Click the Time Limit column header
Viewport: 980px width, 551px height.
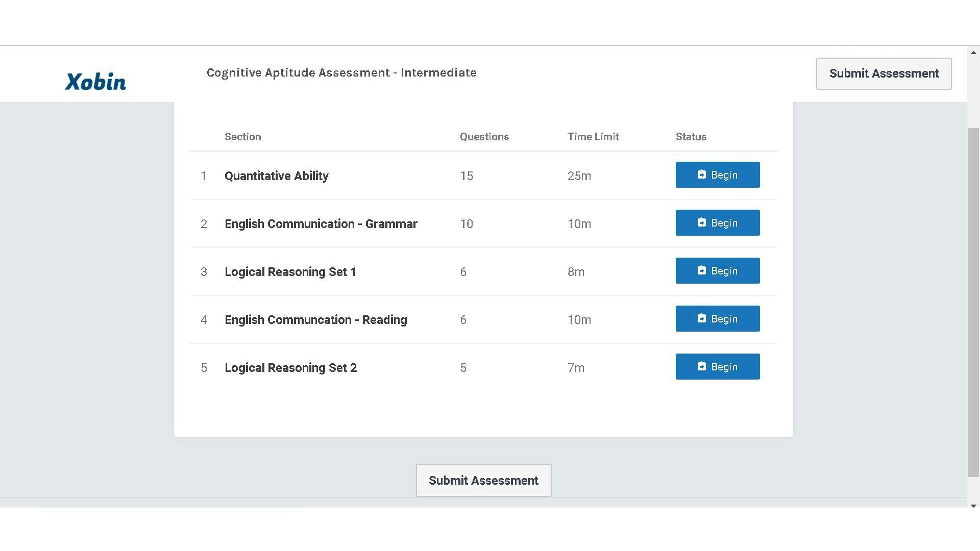(593, 136)
